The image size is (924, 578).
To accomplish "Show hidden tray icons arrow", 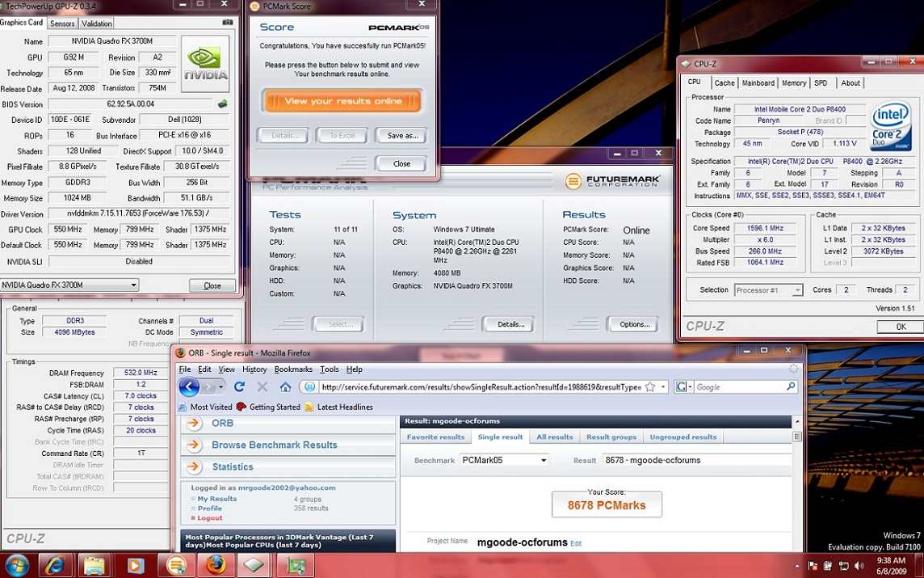I will [797, 566].
